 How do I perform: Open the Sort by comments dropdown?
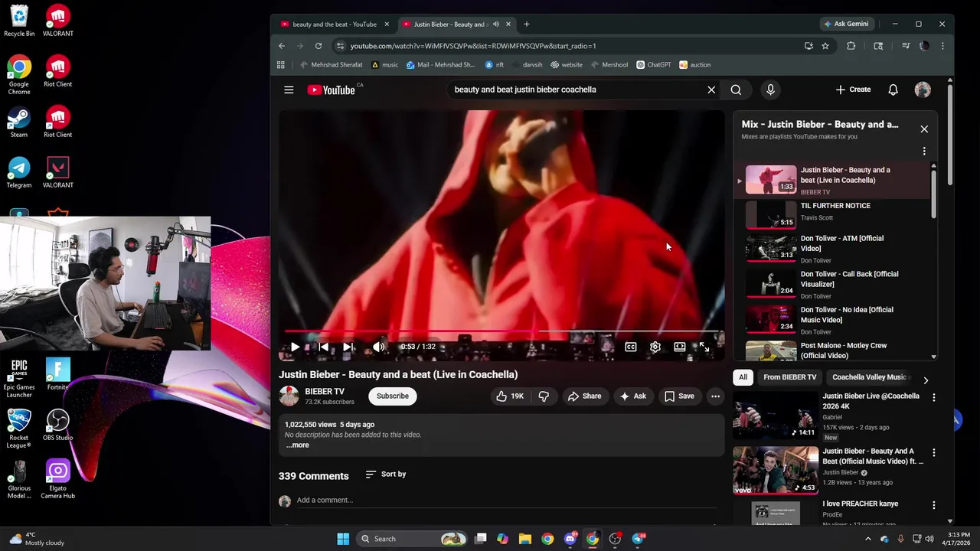click(x=386, y=474)
